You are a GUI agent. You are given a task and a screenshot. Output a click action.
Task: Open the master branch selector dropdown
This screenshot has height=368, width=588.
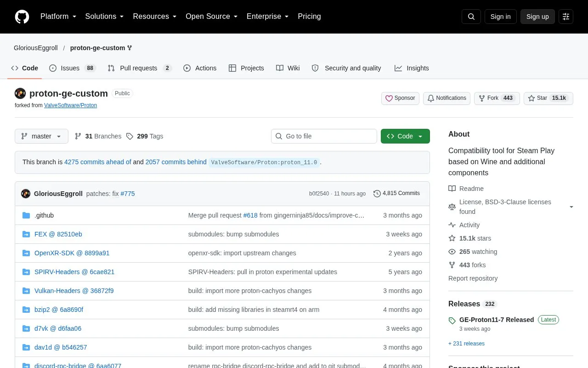click(x=41, y=136)
